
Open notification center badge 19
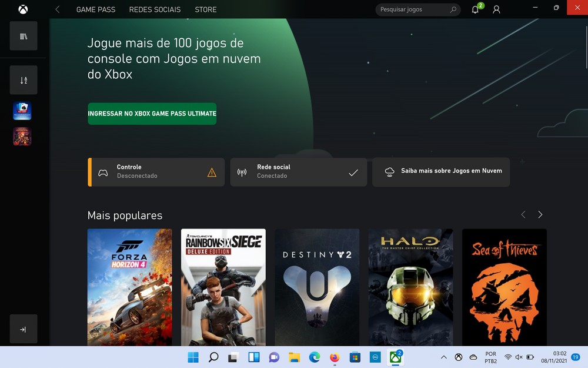click(x=575, y=357)
